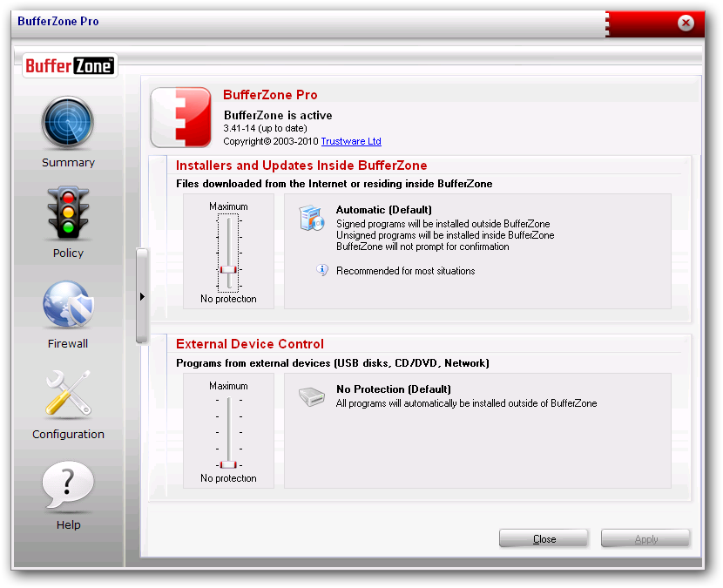The width and height of the screenshot is (723, 588).
Task: Click 'Maximum' label above External Device slider
Action: point(228,386)
